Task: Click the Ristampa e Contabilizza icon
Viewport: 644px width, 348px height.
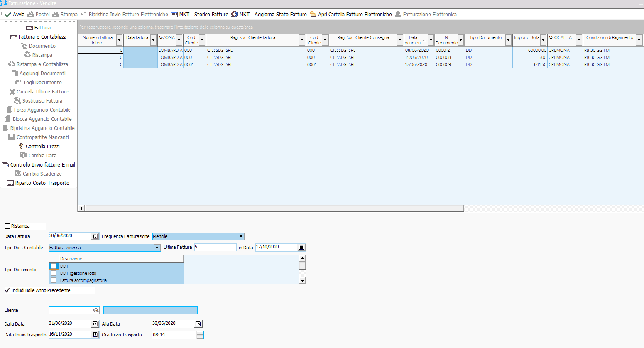Action: pyautogui.click(x=12, y=64)
